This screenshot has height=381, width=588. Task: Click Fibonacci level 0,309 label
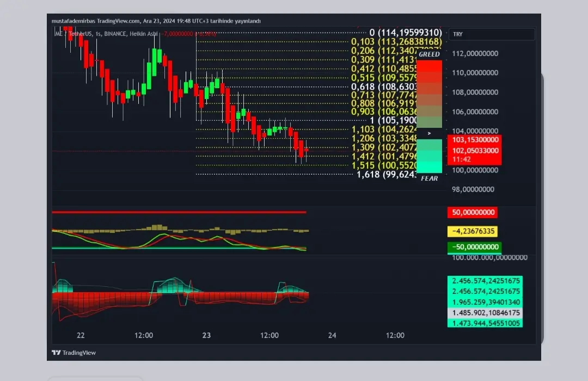pos(384,60)
